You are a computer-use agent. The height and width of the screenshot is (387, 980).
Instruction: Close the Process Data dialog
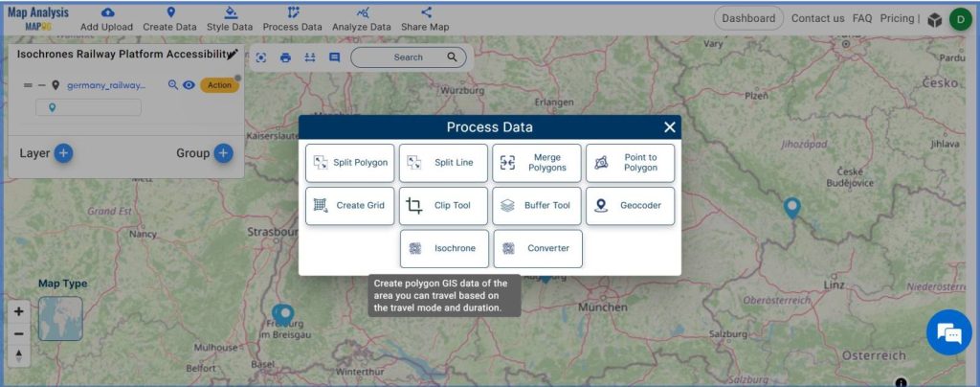pyautogui.click(x=670, y=127)
